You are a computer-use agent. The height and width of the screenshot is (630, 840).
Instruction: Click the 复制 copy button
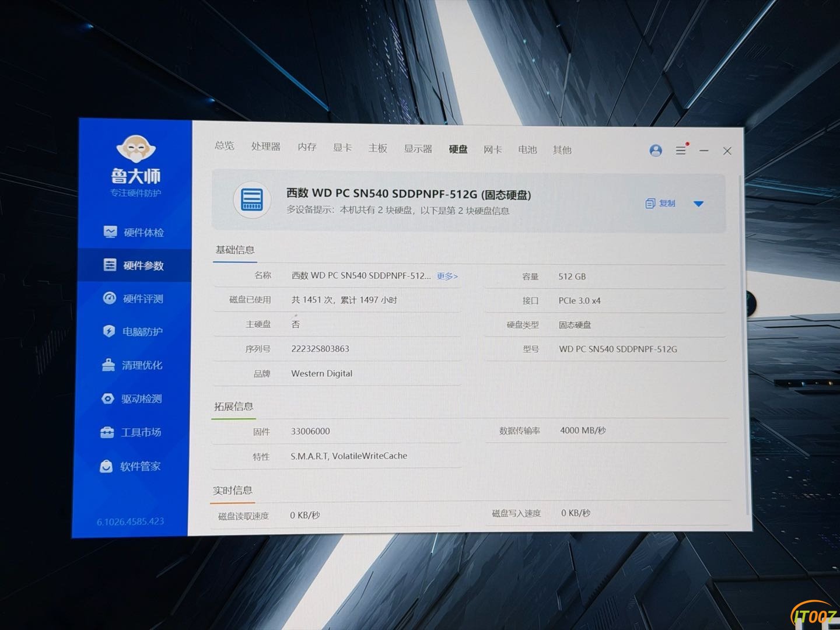click(660, 204)
